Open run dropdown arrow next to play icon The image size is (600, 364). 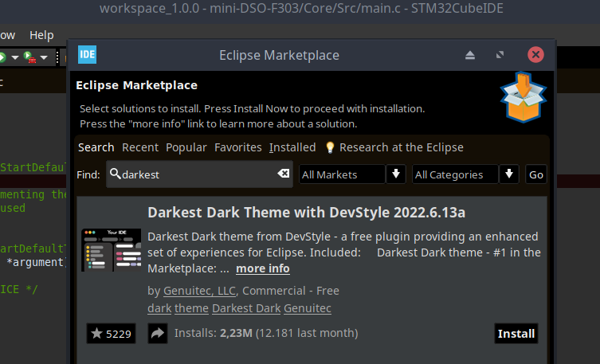(x=15, y=57)
